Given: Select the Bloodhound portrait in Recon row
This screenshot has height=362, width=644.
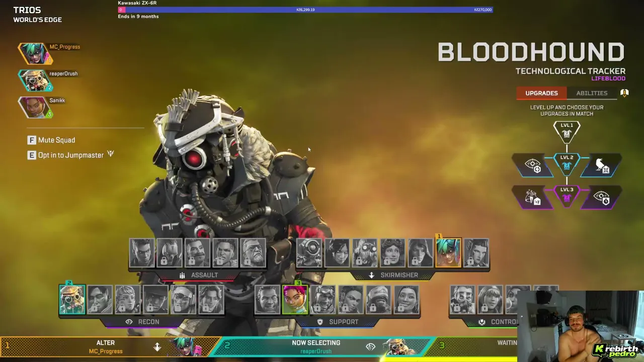Looking at the screenshot, I should 72,300.
